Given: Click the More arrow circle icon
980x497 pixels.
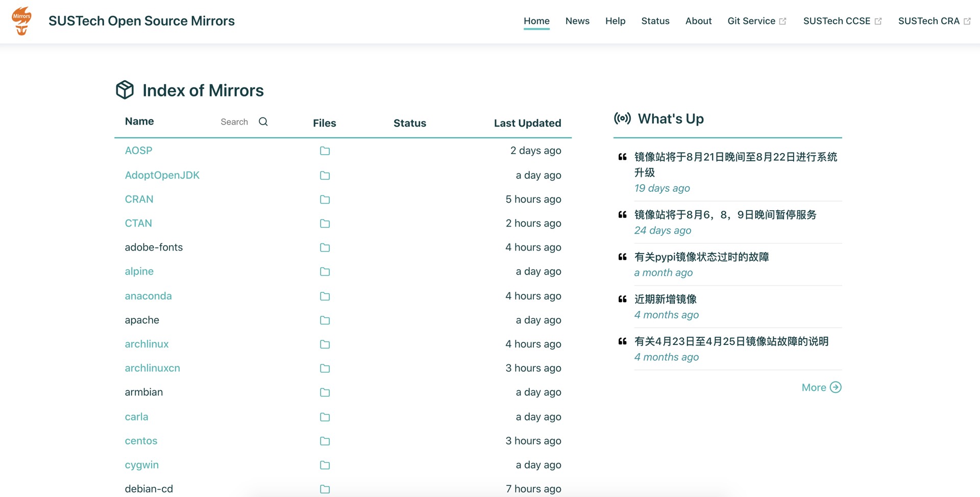Looking at the screenshot, I should point(836,387).
